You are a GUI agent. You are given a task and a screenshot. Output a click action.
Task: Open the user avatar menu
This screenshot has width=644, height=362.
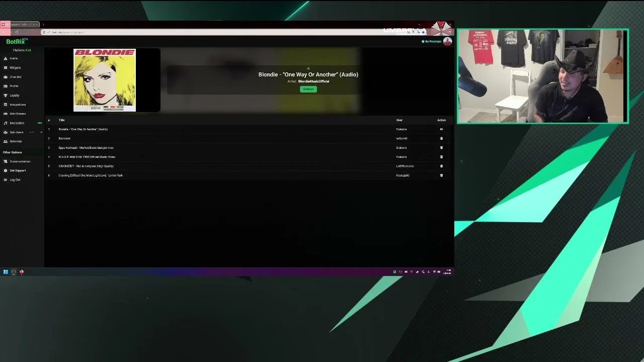click(447, 42)
